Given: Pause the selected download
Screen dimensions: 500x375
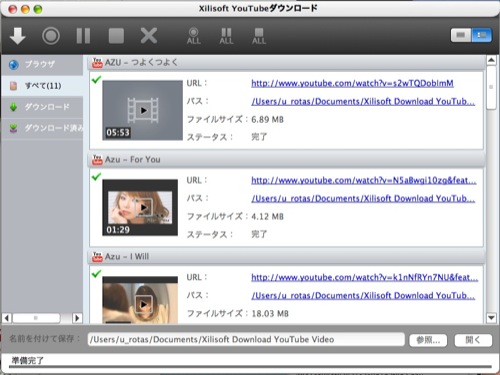Looking at the screenshot, I should [x=83, y=36].
